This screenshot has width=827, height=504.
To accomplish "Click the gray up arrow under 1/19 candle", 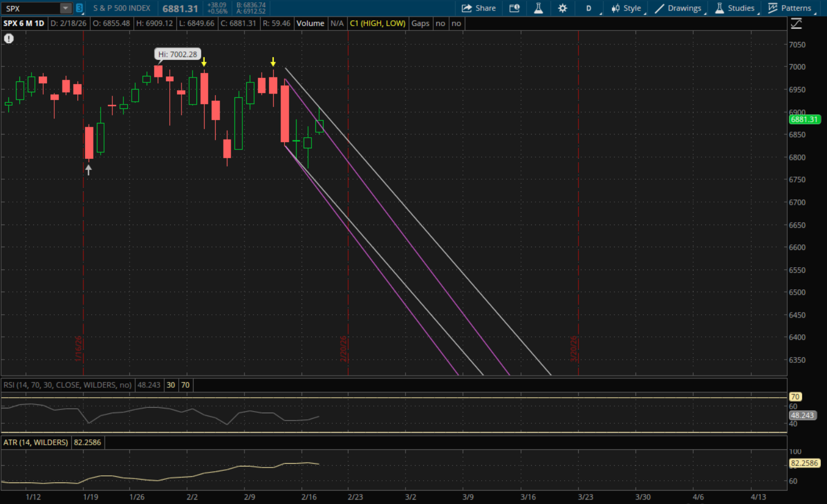I will coord(89,170).
